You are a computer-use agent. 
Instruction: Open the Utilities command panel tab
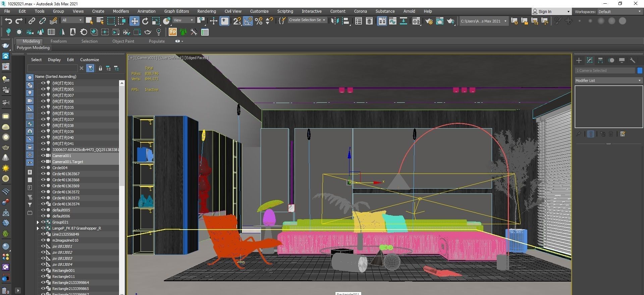pyautogui.click(x=633, y=60)
